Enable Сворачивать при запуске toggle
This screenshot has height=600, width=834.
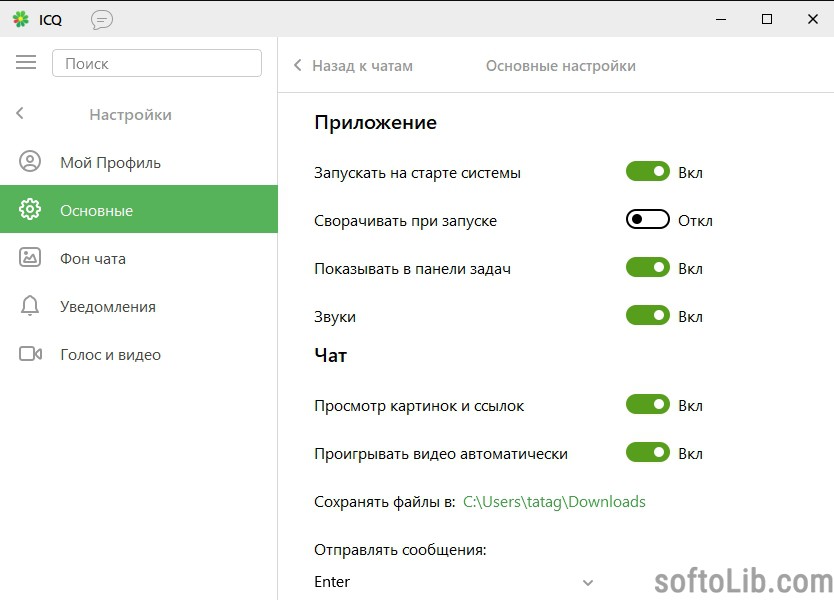click(x=648, y=219)
